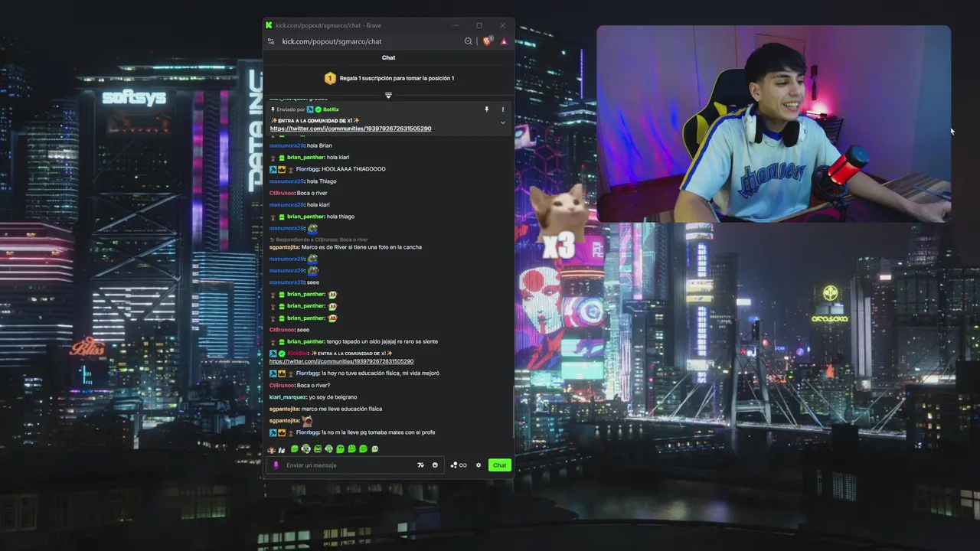Open Twitter communities link in pinned message
The image size is (980, 551).
point(351,129)
